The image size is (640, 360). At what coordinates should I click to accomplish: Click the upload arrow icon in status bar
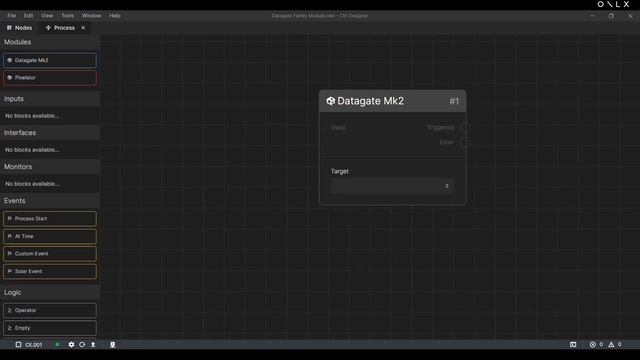click(93, 344)
